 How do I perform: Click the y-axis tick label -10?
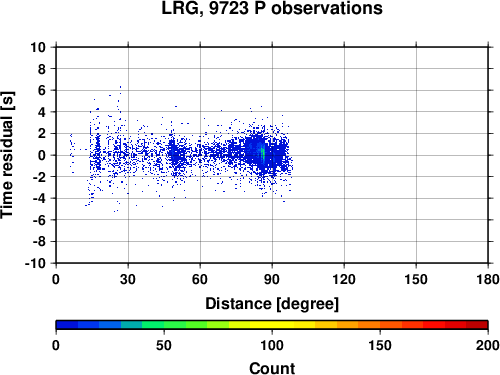(x=35, y=263)
